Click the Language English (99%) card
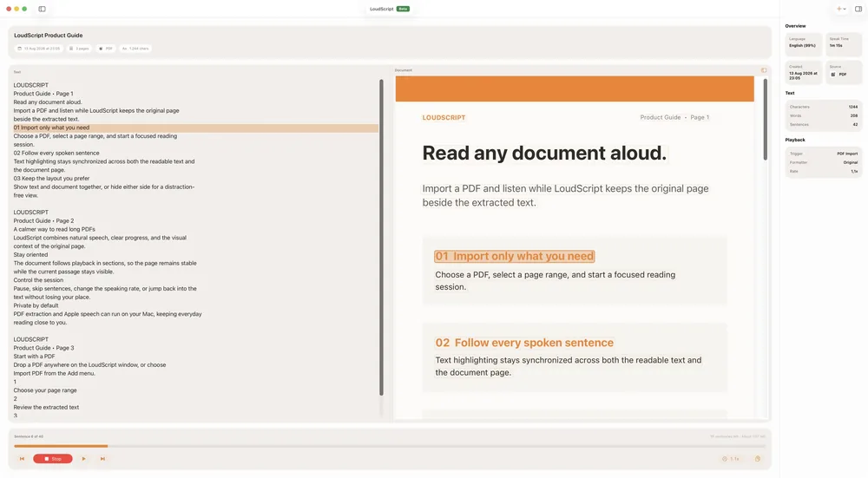Viewport: 868px width, 478px height. (x=803, y=43)
